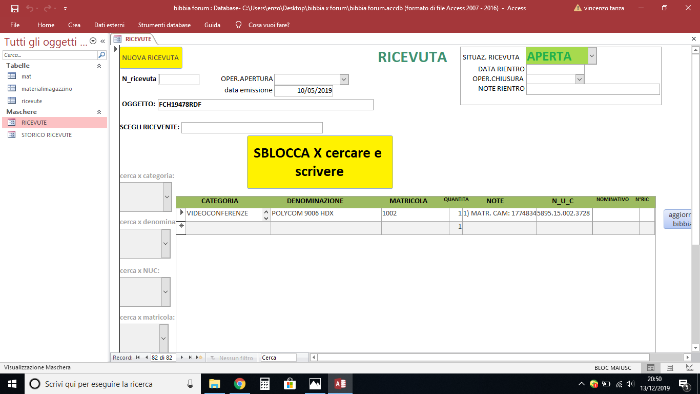This screenshot has width=700, height=394.
Task: Go to next record using navigation arrow
Action: click(x=182, y=357)
